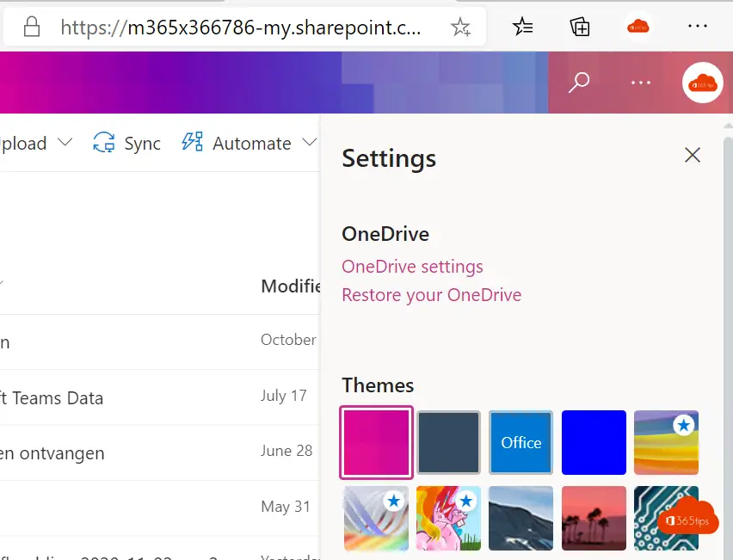Open the browser Favorites list icon
The width and height of the screenshot is (733, 560).
pos(522,27)
